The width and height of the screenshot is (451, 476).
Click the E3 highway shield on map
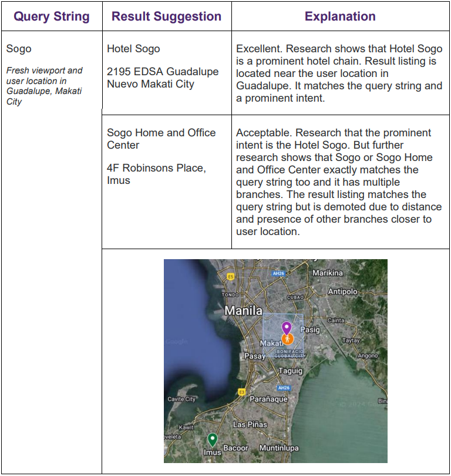241,392
